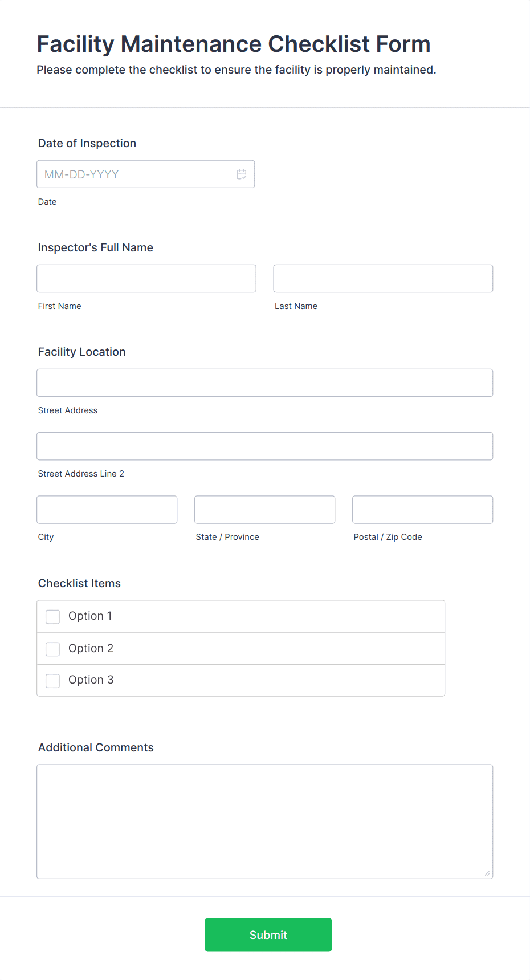
Task: Click inside the Additional Comments textarea
Action: tap(265, 822)
